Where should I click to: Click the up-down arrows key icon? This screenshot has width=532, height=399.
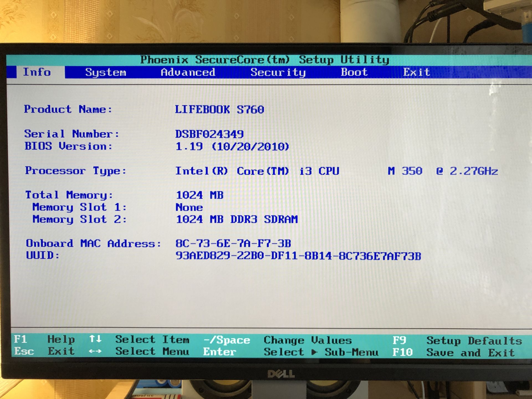click(95, 339)
